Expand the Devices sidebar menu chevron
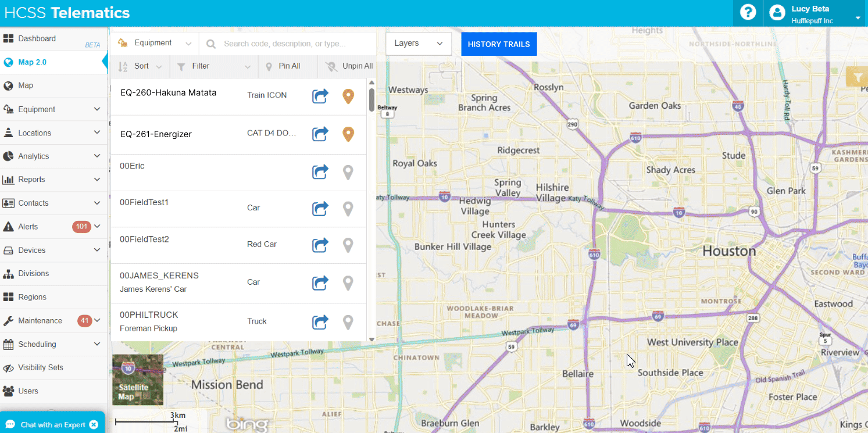The width and height of the screenshot is (868, 433). pyautogui.click(x=97, y=250)
